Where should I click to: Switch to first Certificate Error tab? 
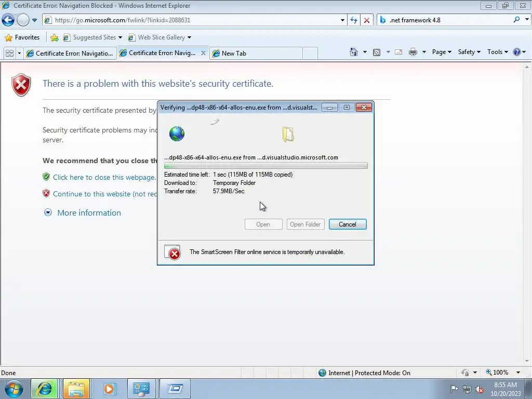pos(70,54)
